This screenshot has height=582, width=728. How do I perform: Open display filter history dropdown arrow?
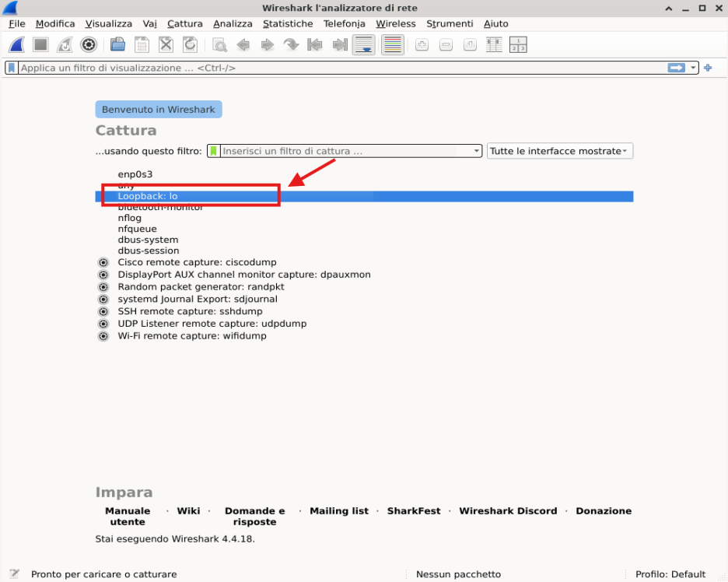tap(693, 68)
